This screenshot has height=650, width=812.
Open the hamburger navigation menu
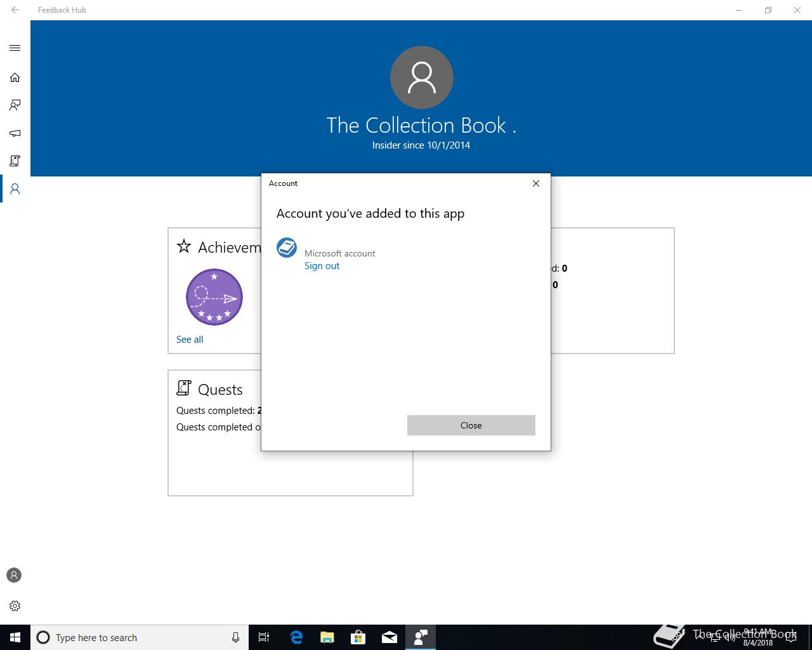[x=15, y=48]
